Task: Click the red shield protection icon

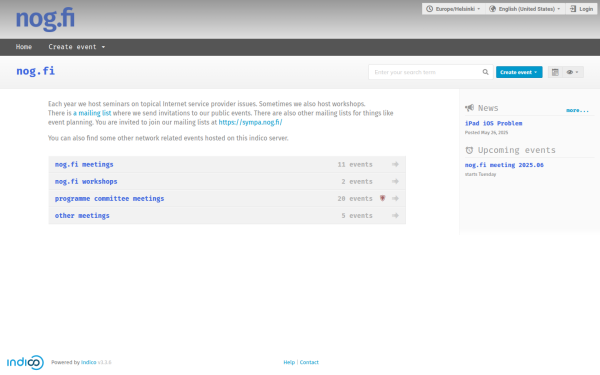Action: click(382, 198)
